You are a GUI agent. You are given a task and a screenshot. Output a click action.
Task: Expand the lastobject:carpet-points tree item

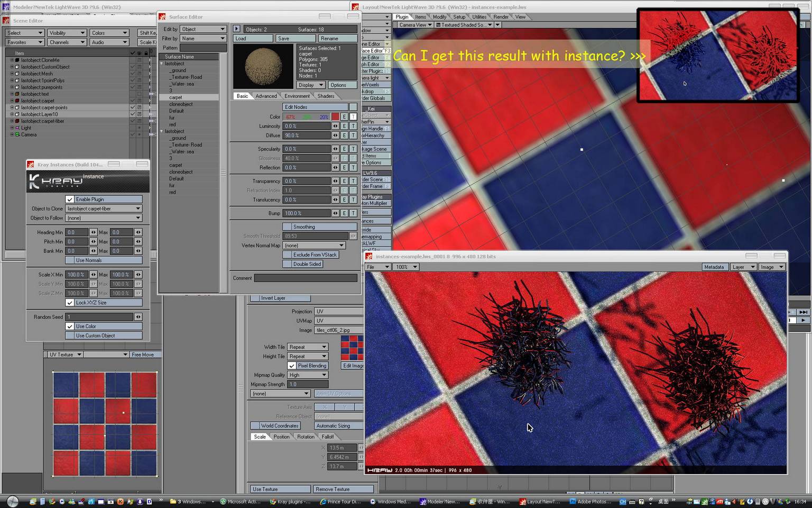click(12, 107)
